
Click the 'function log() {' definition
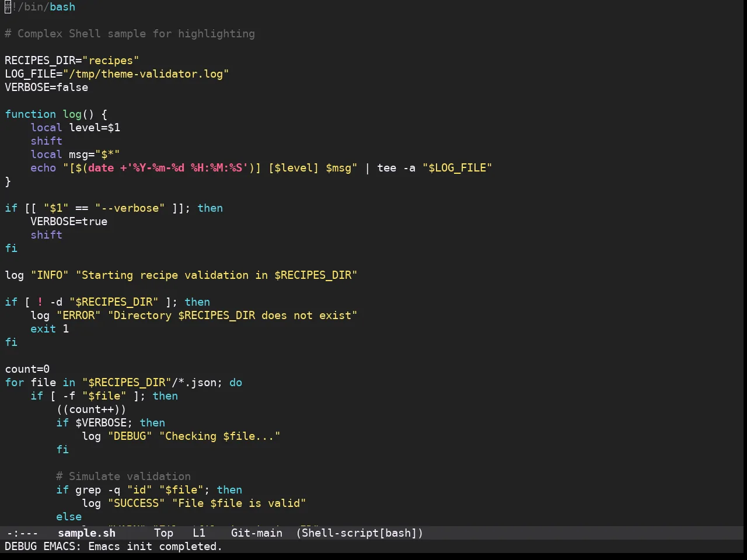56,114
